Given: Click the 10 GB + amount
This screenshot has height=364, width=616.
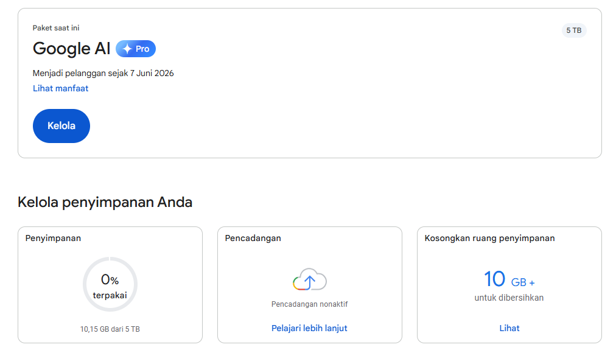Looking at the screenshot, I should (x=509, y=279).
